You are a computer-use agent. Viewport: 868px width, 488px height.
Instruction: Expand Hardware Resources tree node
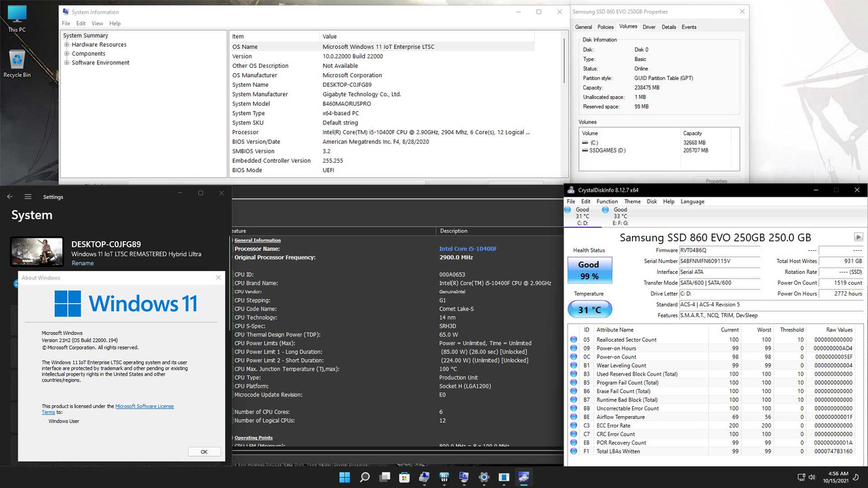click(x=67, y=45)
